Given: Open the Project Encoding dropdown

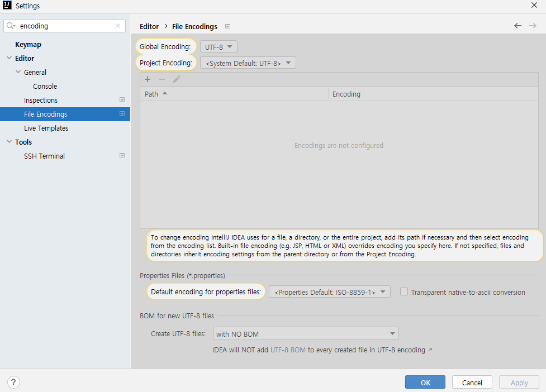Looking at the screenshot, I should coord(248,63).
